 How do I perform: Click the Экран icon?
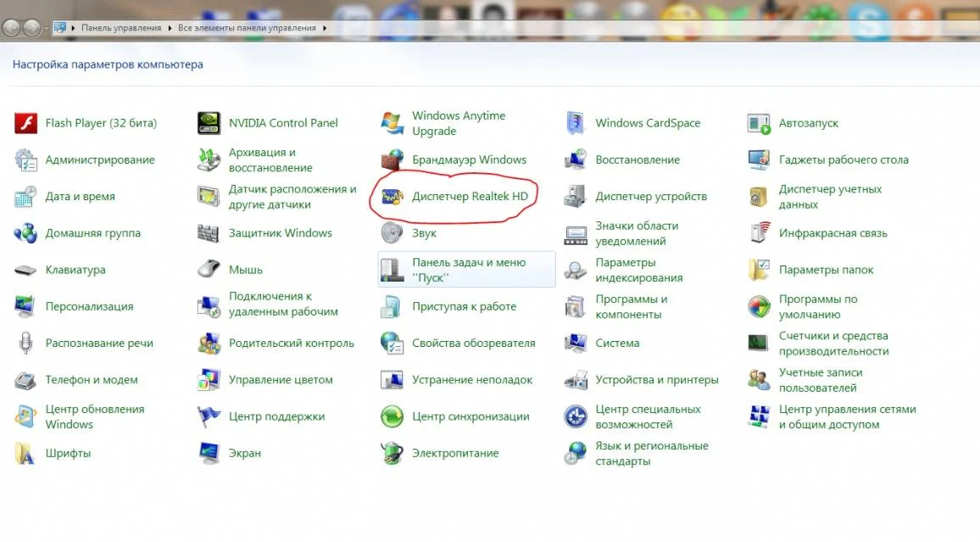209,453
